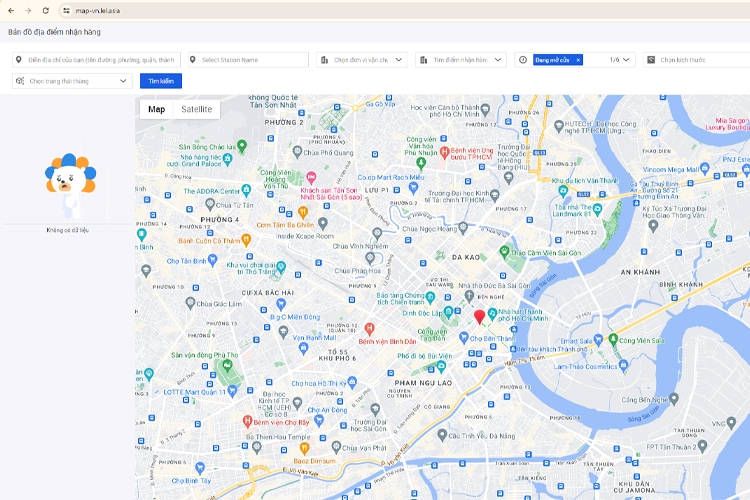The width and height of the screenshot is (750, 500).
Task: Focus the 'Select Station Name' field
Action: coord(250,60)
